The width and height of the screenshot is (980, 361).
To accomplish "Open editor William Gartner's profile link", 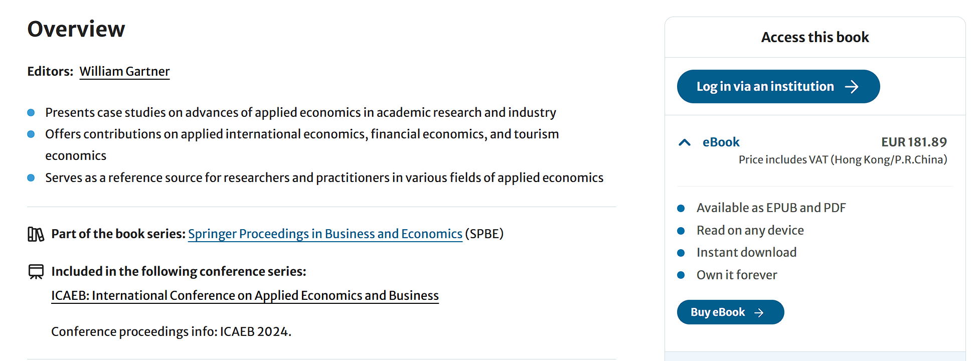I will (124, 72).
